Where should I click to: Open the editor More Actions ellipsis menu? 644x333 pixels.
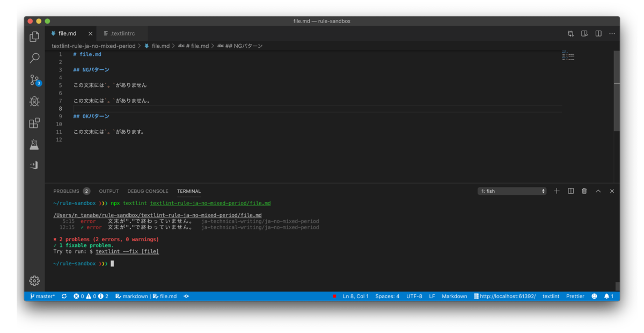(x=612, y=33)
